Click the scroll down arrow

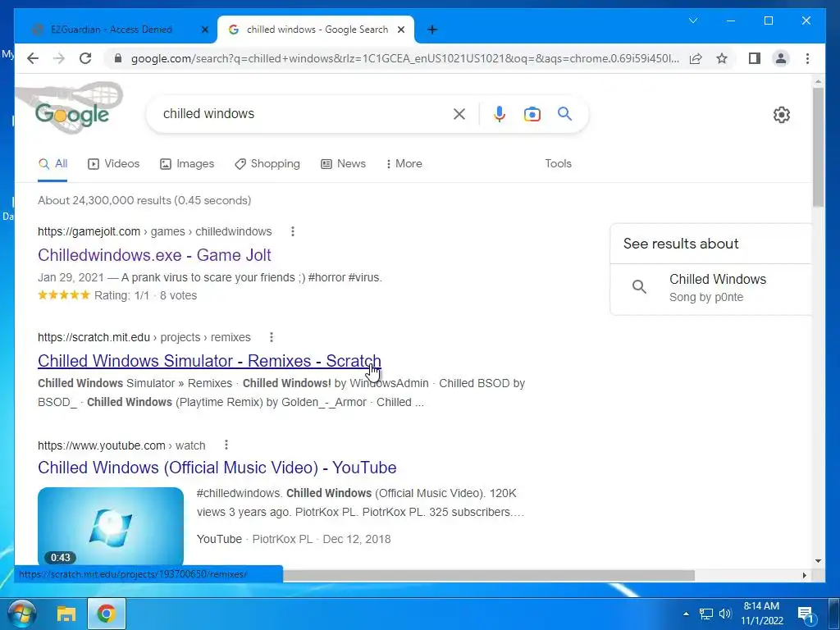818,561
